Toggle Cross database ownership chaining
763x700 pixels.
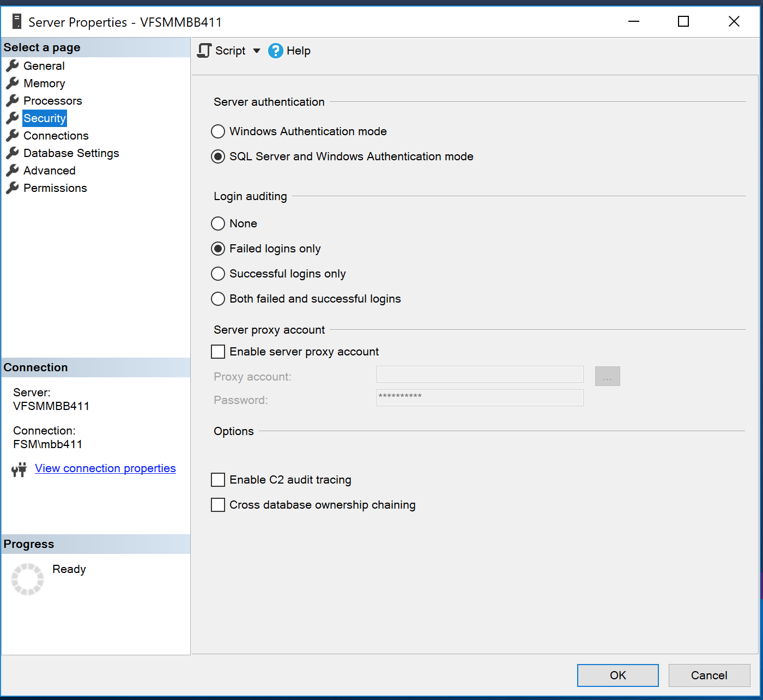click(218, 505)
